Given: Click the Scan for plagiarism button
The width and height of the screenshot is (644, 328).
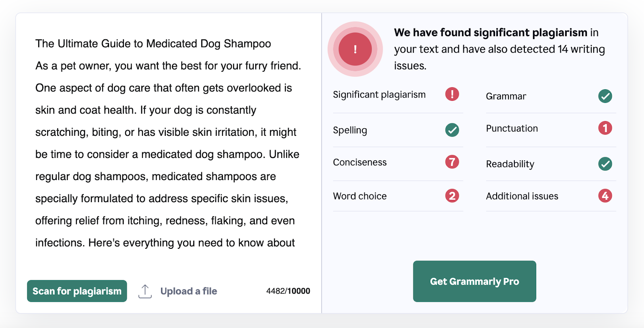Looking at the screenshot, I should (x=76, y=291).
